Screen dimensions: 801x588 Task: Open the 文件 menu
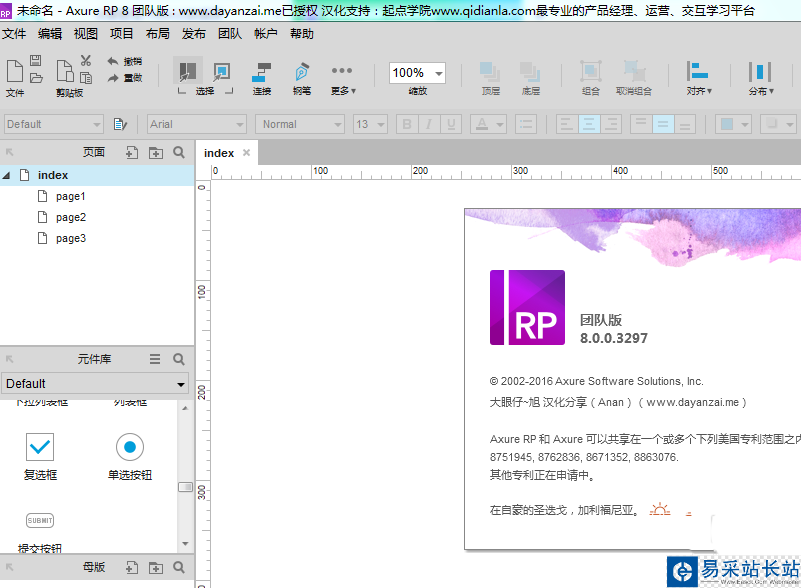tap(14, 34)
